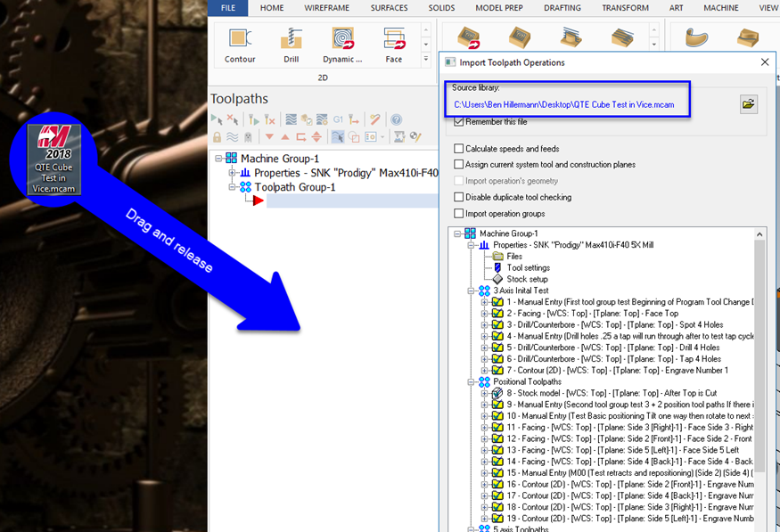Select the Drill toolpath icon
The image size is (780, 532).
point(291,45)
